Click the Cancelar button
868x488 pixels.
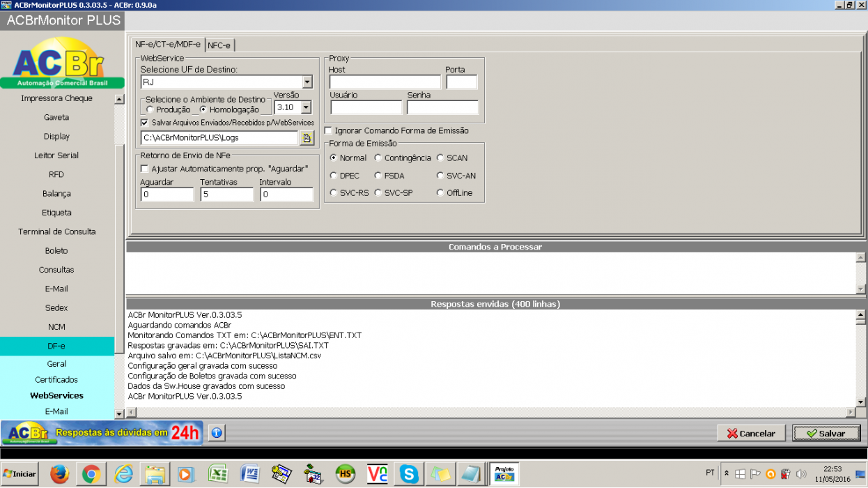click(751, 433)
